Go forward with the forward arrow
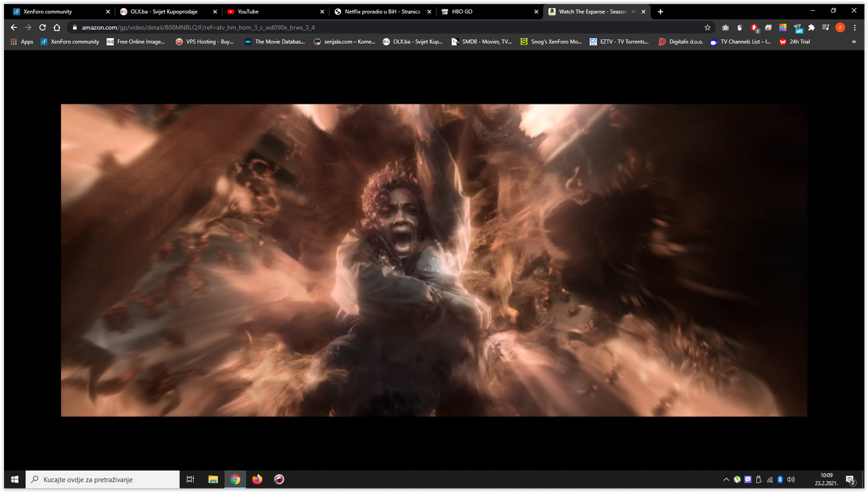 click(x=28, y=28)
